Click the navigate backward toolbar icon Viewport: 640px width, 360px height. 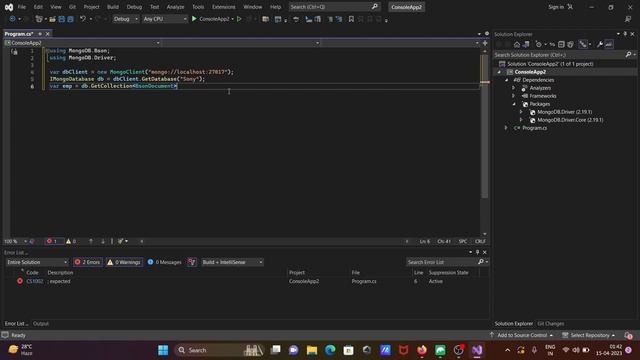(12, 19)
